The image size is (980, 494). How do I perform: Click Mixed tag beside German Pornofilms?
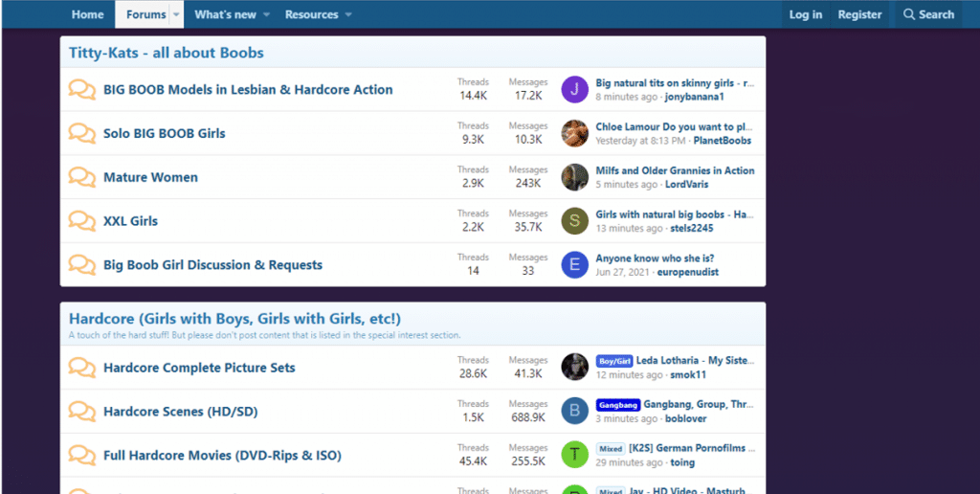click(611, 448)
